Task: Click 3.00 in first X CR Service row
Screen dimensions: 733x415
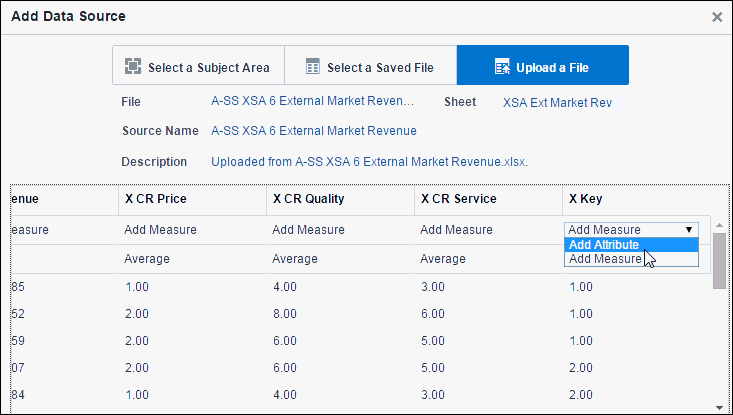Action: click(x=432, y=286)
